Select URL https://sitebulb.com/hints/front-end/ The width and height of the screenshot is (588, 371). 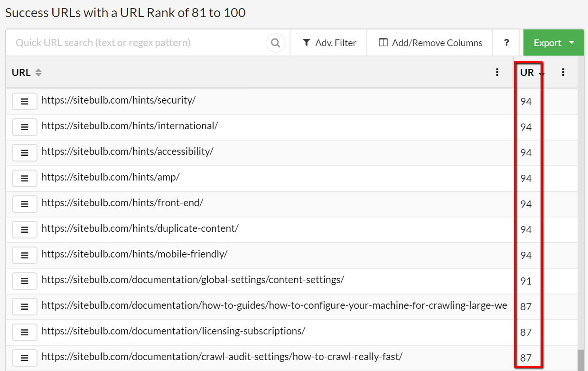click(x=122, y=203)
